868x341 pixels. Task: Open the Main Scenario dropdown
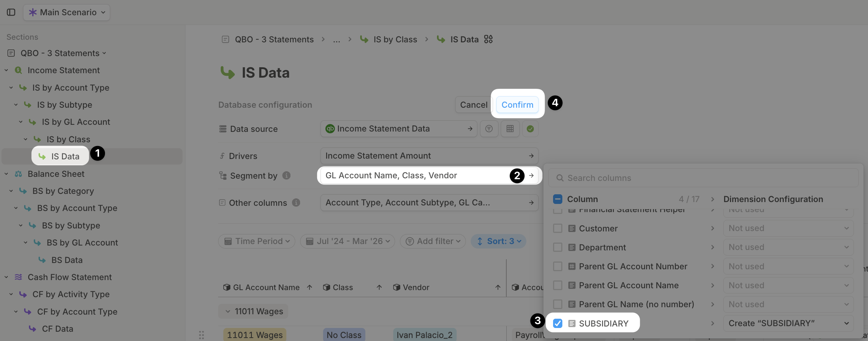coord(67,12)
